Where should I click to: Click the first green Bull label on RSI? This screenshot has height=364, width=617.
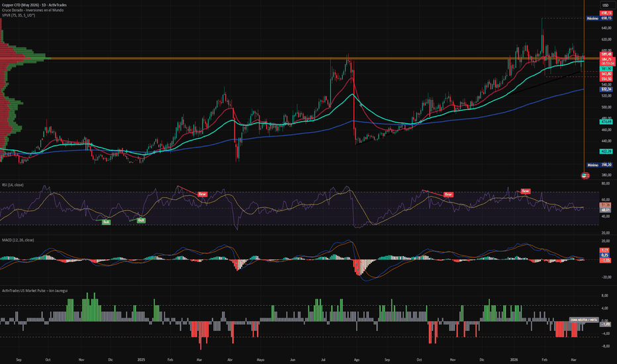tap(106, 222)
